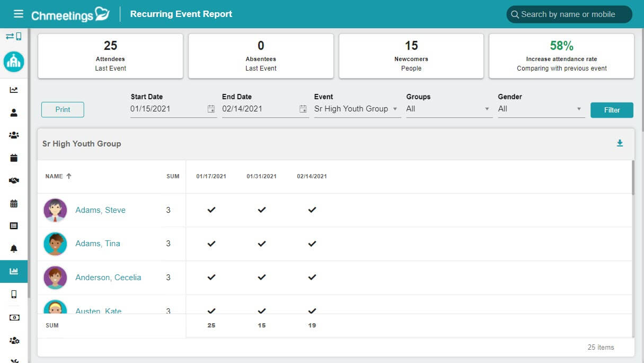Open Adams, Steve's profile link
Image resolution: width=644 pixels, height=363 pixels.
pos(100,210)
